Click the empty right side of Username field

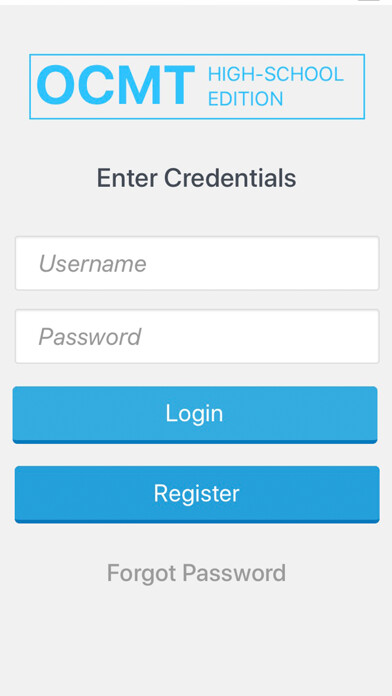pos(289,263)
